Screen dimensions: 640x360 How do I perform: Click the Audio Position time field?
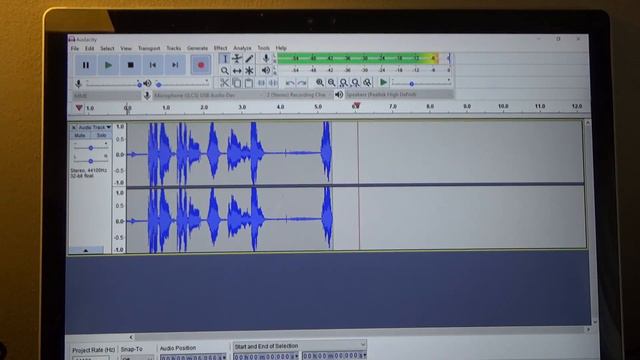[x=193, y=357]
